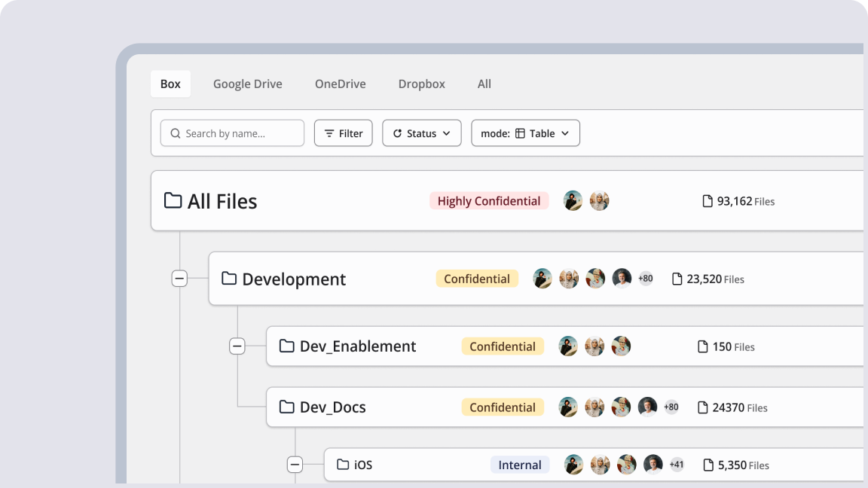Click first avatar in Development row

tap(542, 279)
